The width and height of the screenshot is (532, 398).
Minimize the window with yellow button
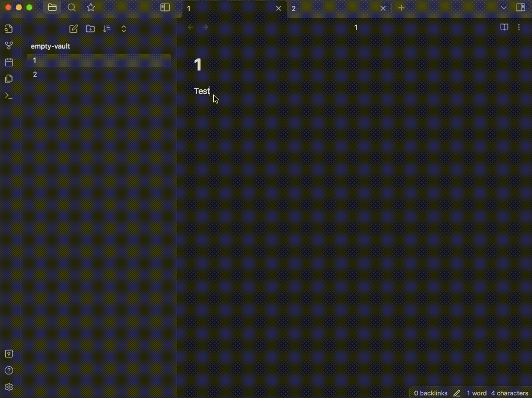[x=19, y=7]
